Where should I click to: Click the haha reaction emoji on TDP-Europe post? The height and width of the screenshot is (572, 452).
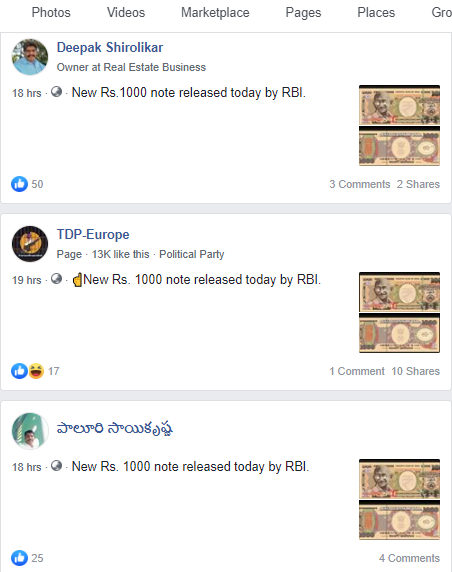point(36,371)
